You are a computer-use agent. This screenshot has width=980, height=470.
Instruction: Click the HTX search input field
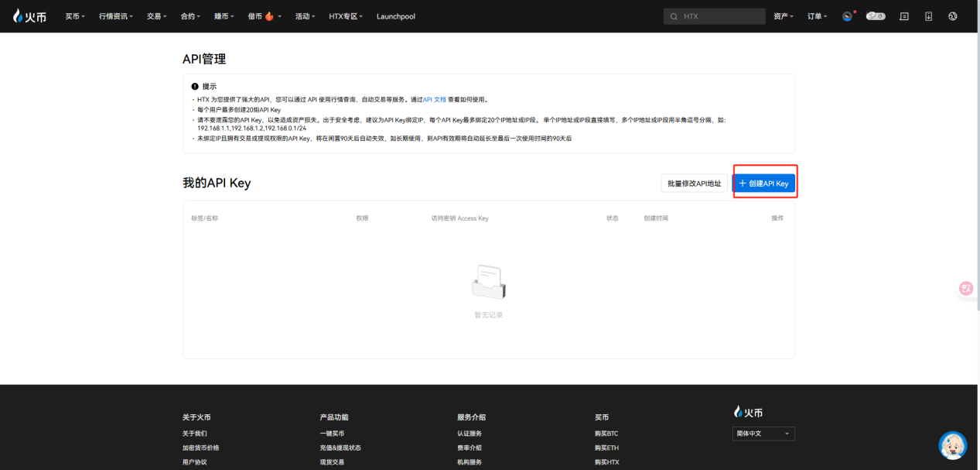coord(715,16)
